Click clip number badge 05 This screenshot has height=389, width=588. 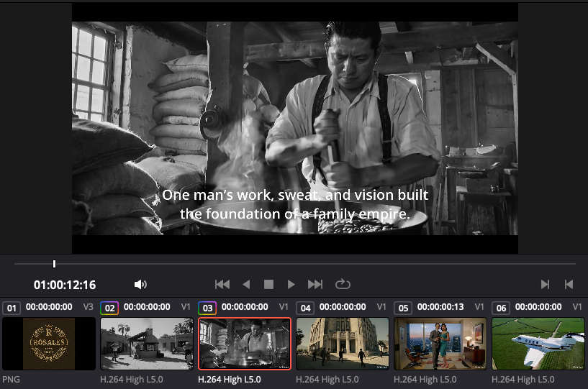tap(403, 308)
